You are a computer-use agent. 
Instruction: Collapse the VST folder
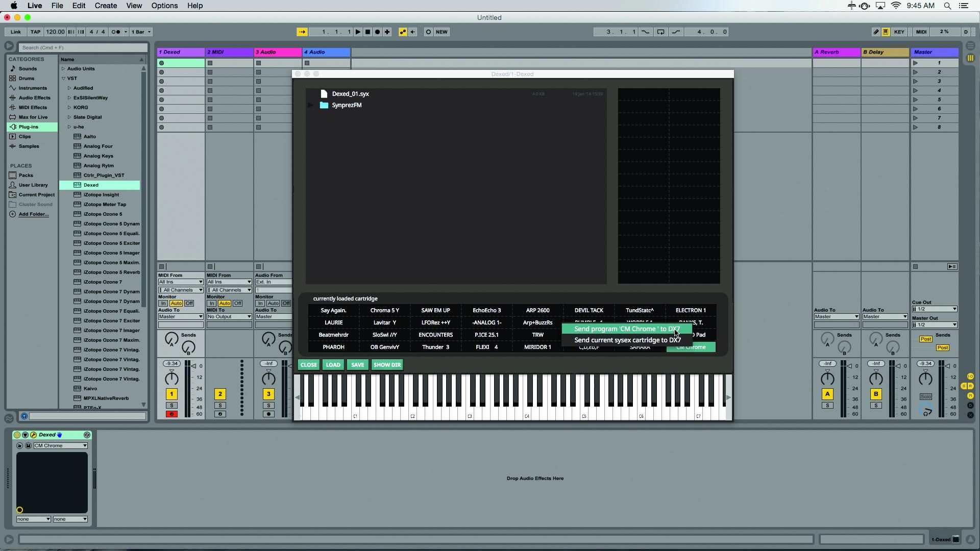[63, 78]
